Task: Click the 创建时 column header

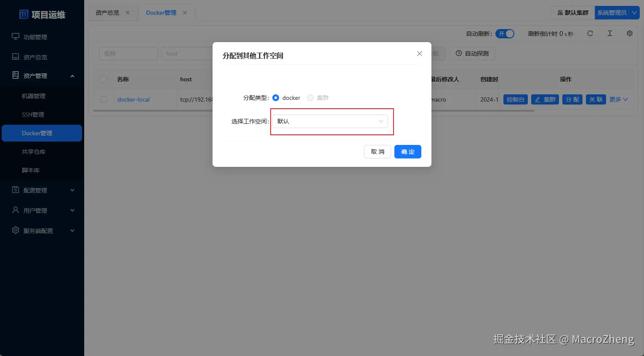Action: [x=489, y=79]
